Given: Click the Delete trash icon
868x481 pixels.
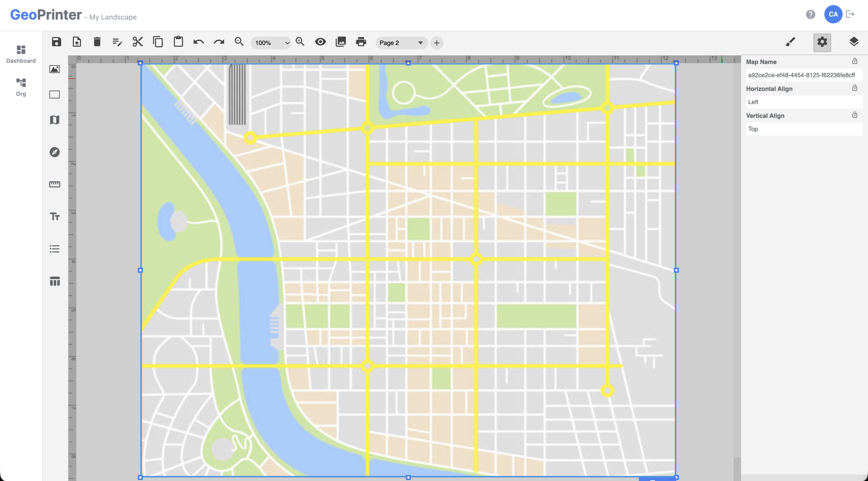Looking at the screenshot, I should pos(97,42).
